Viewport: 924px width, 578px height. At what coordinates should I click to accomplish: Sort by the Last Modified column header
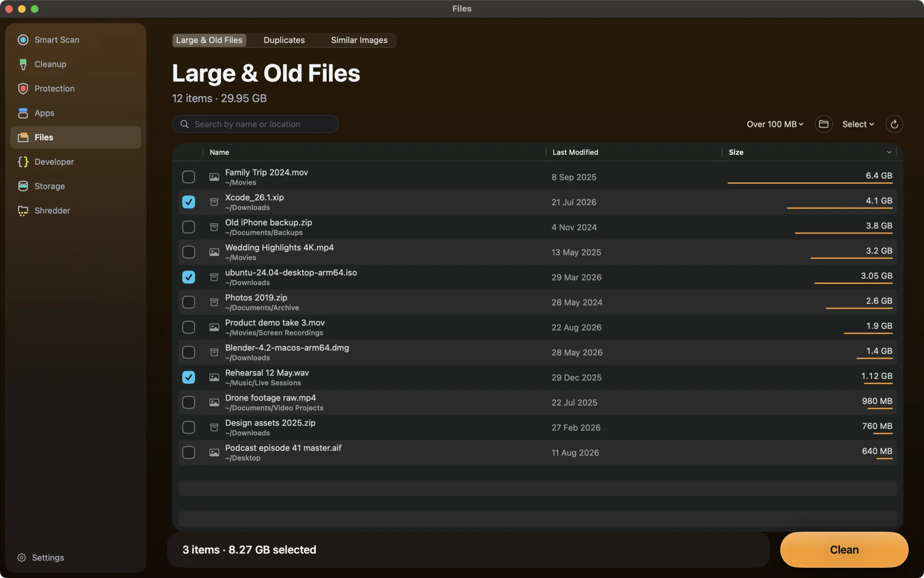(x=575, y=152)
